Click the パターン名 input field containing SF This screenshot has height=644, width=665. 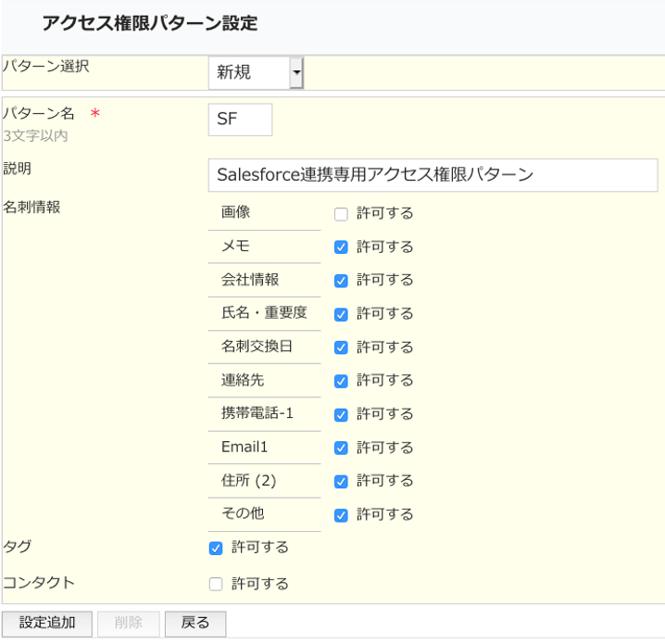pos(240,120)
